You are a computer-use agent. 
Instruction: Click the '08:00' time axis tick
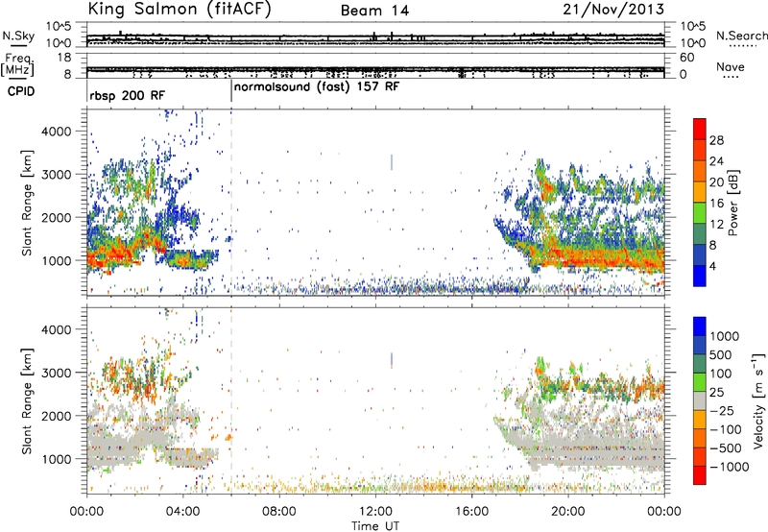pyautogui.click(x=278, y=512)
